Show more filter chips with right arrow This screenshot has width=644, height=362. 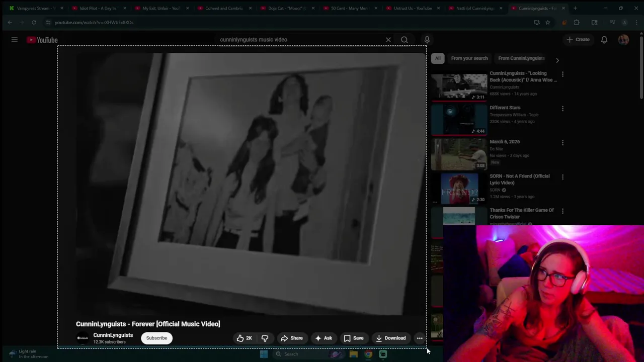[x=557, y=60]
